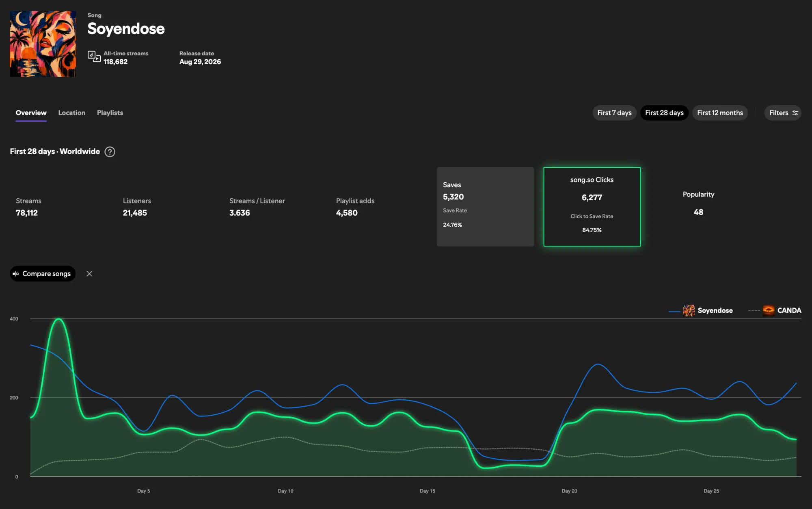The image size is (812, 509).
Task: Select the Playlist adds metric
Action: point(355,207)
